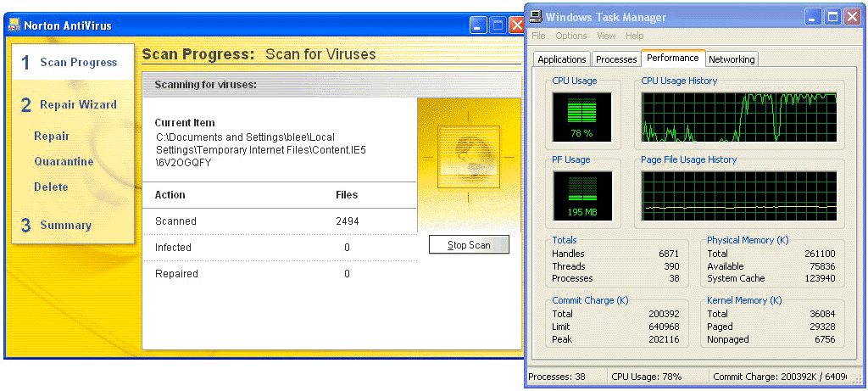Switch to the Applications tab
The height and width of the screenshot is (391, 868).
pos(561,59)
